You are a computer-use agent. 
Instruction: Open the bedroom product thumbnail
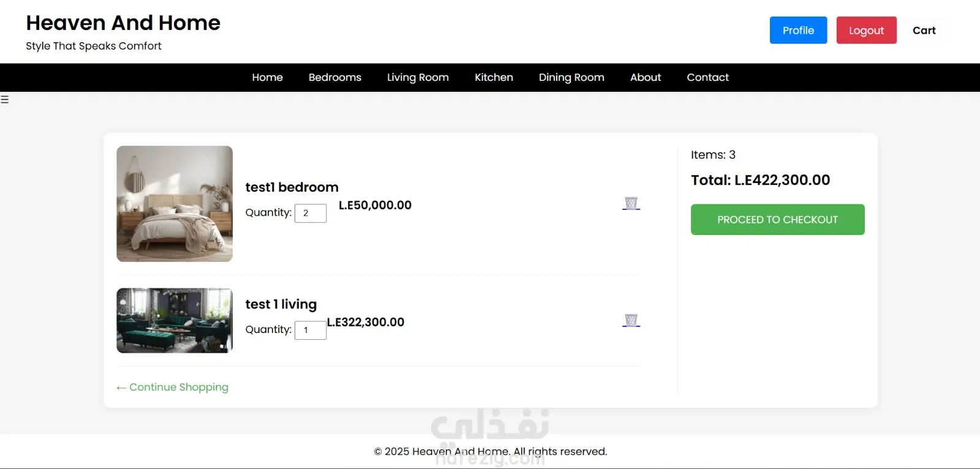tap(175, 204)
